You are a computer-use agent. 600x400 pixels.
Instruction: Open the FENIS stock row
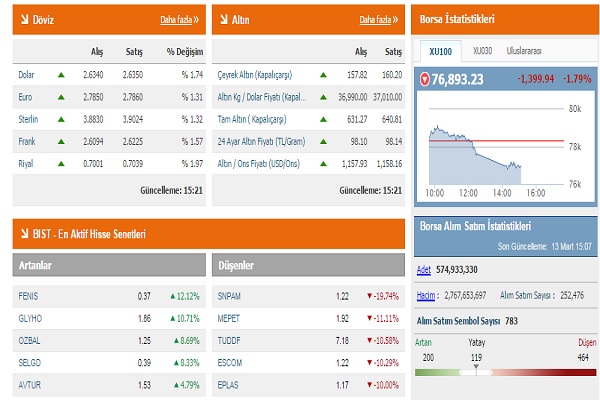coord(28,296)
